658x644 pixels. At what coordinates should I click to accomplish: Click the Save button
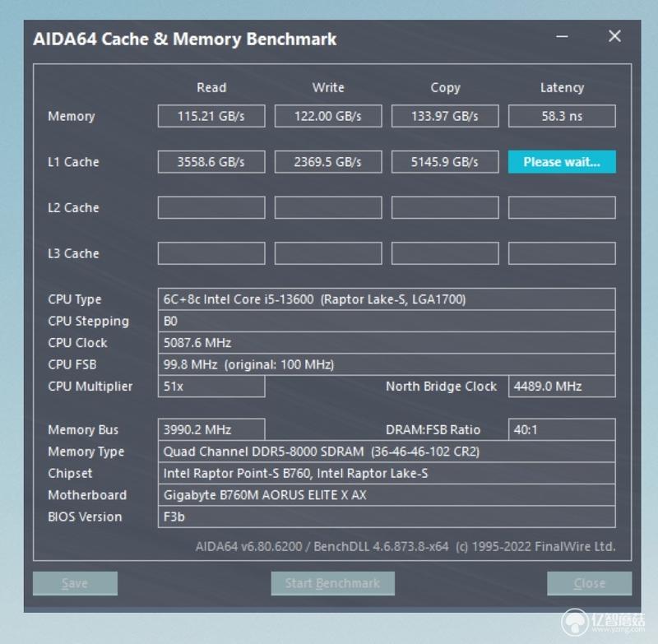[x=75, y=583]
